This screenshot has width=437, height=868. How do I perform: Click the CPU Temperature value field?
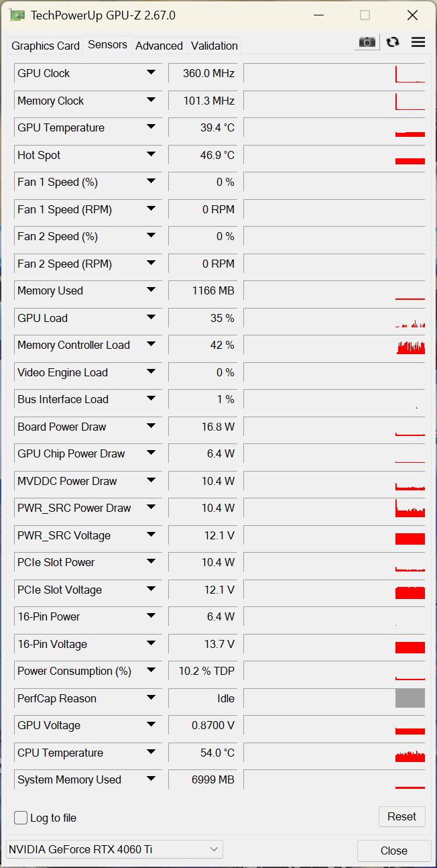[202, 753]
